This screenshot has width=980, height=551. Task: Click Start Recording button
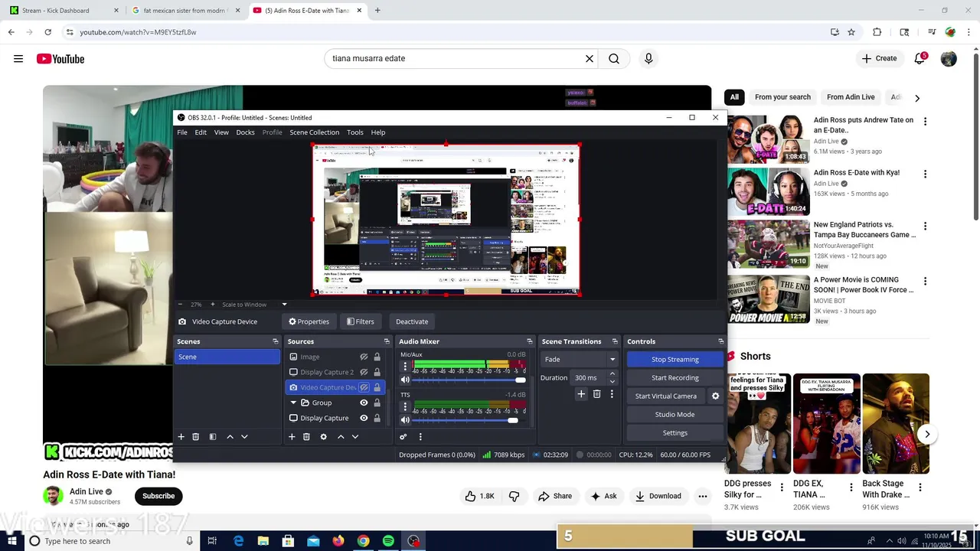click(675, 377)
